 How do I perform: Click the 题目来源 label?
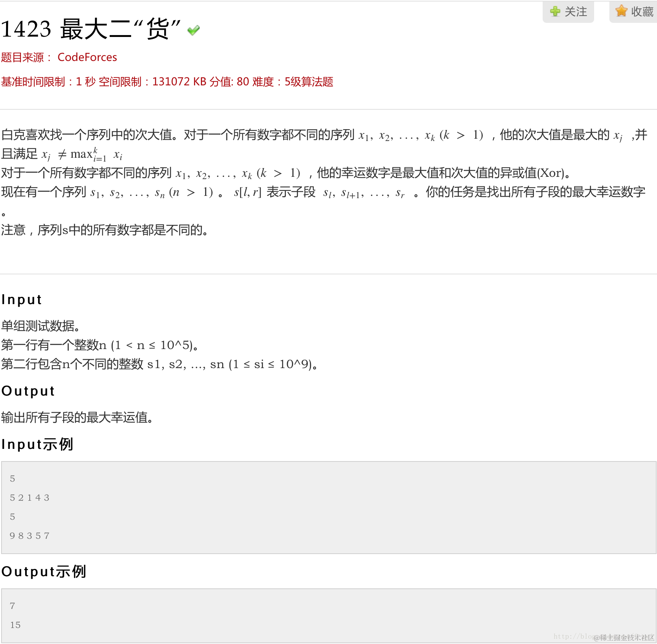point(26,57)
